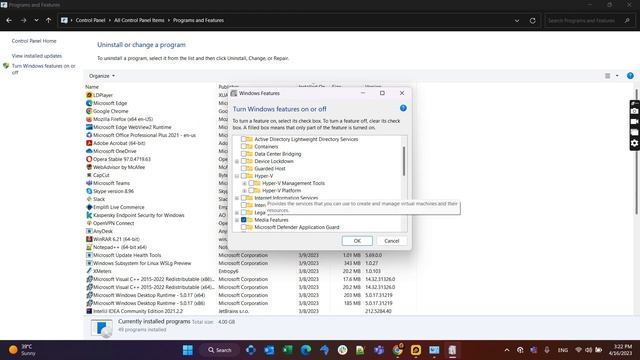Select the Google Chrome program icon in the list
640x360 pixels.
[x=89, y=111]
